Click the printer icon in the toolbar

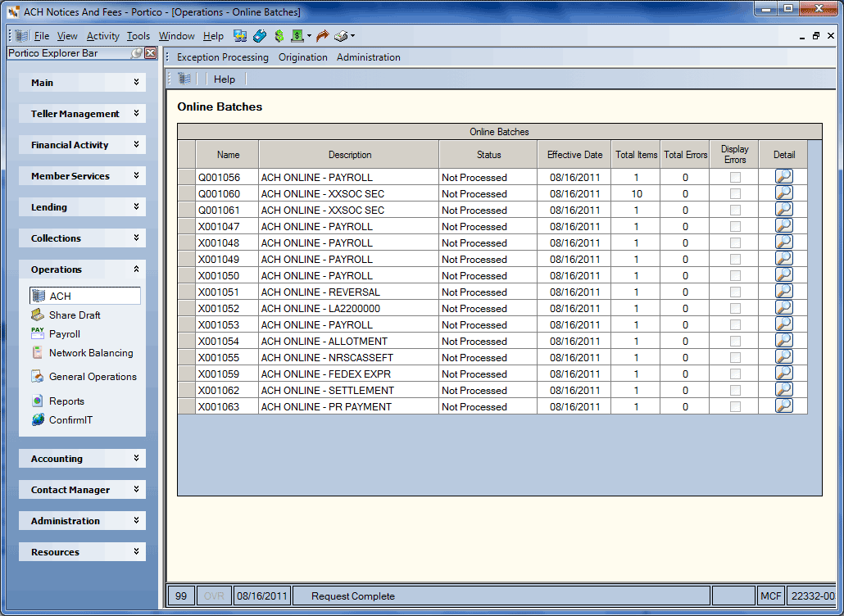tap(341, 36)
